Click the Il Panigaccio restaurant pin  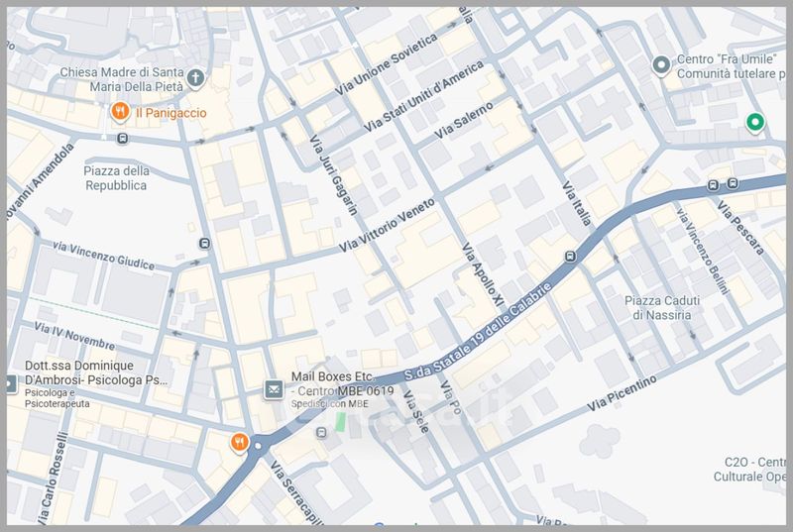(x=120, y=112)
